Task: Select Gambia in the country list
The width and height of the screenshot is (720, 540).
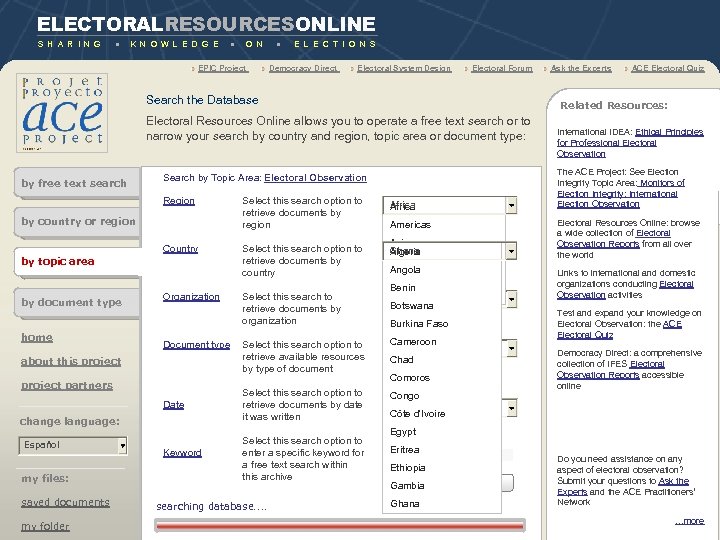Action: pyautogui.click(x=442, y=486)
